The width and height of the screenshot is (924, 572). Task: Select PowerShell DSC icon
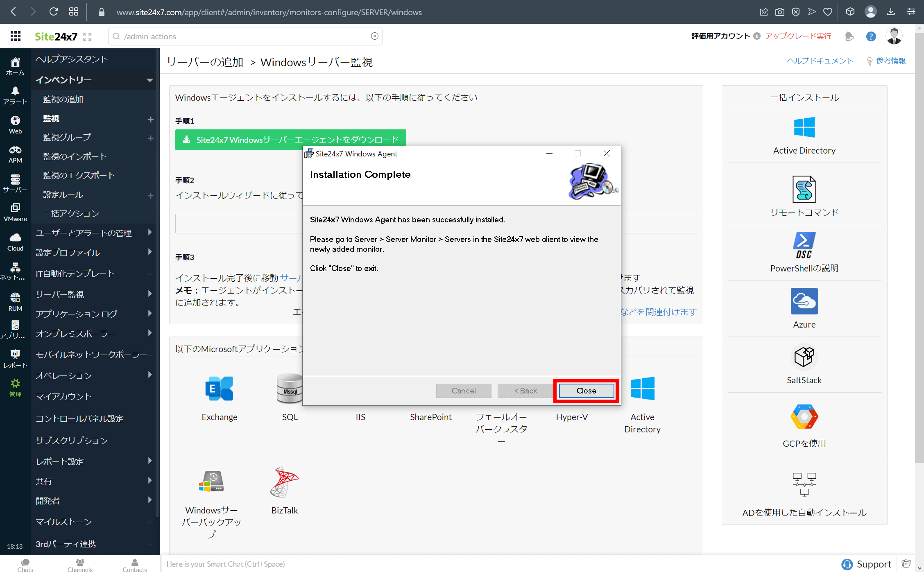[804, 245]
